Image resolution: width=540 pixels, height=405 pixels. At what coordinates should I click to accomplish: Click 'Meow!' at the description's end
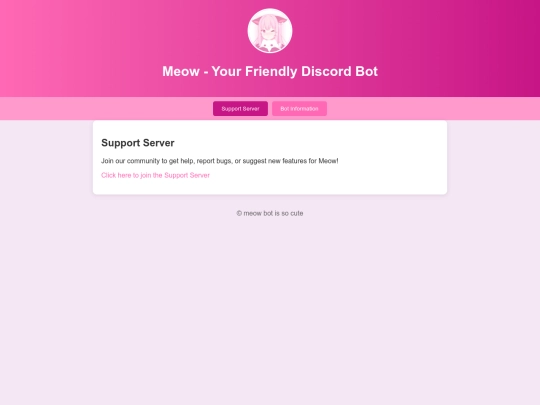(x=328, y=161)
